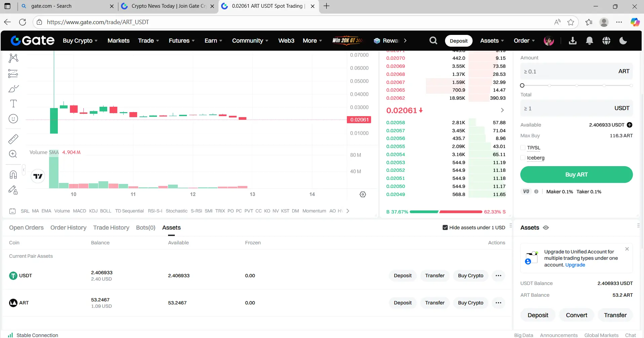
Task: Open the Web3 menu item
Action: coord(286,41)
